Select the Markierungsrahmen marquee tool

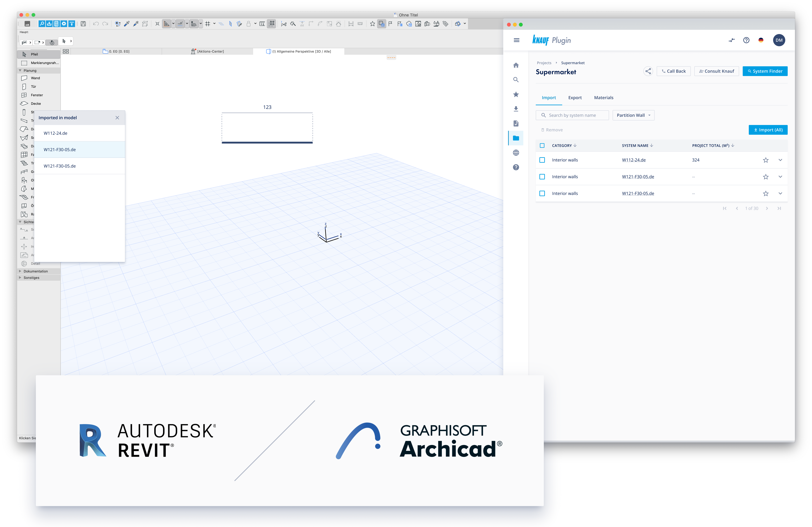(x=39, y=63)
